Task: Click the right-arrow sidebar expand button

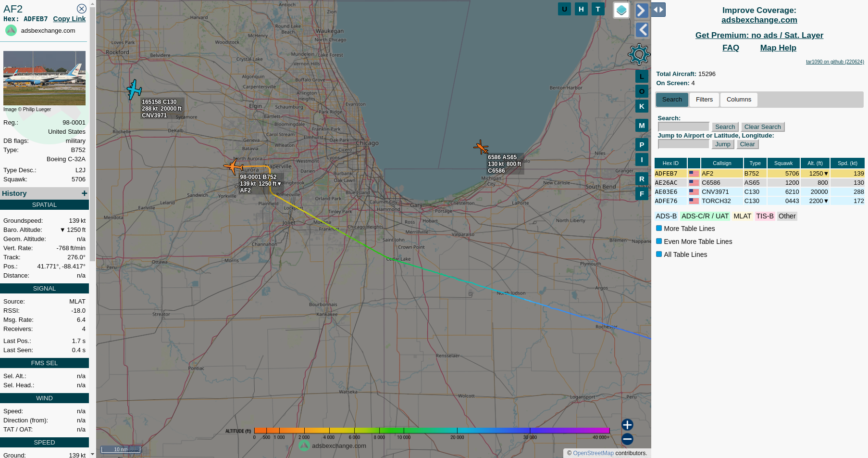Action: pos(642,10)
